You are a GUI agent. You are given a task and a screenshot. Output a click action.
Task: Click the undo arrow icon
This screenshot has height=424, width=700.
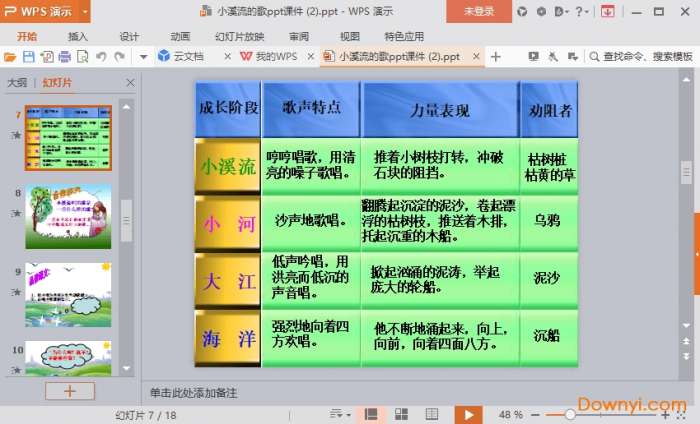(99, 57)
